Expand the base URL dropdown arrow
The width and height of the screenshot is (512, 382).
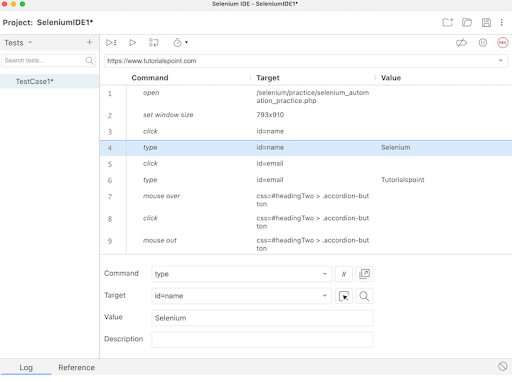[500, 61]
